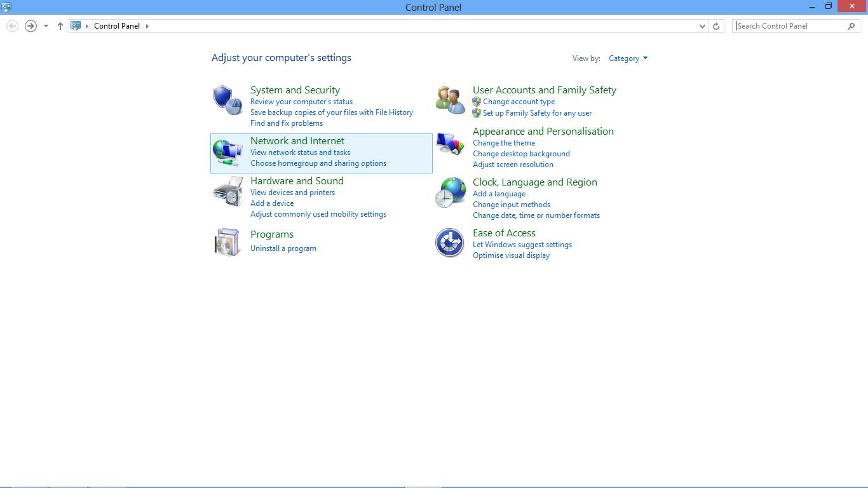Image resolution: width=868 pixels, height=488 pixels.
Task: Click Change input methods
Action: click(x=512, y=205)
